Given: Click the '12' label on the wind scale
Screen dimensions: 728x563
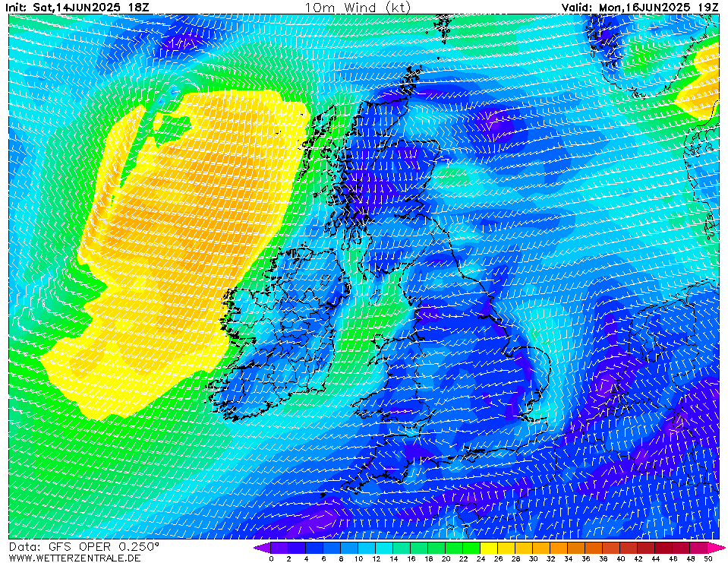Looking at the screenshot, I should coord(376,558).
